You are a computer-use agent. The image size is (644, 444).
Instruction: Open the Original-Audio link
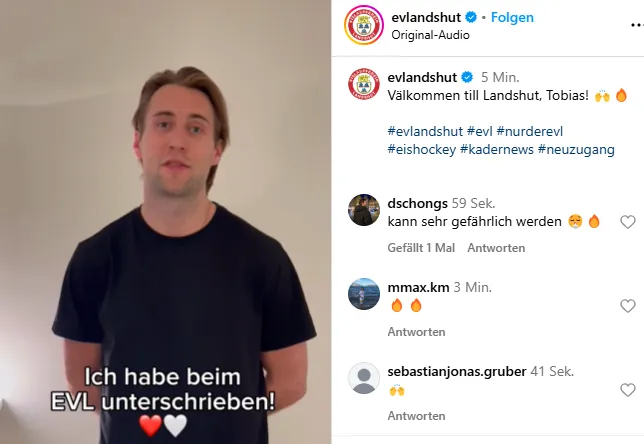coord(430,35)
